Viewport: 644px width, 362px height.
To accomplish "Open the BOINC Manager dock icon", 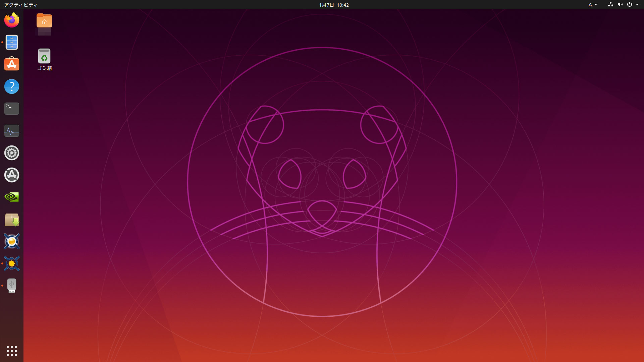I will click(x=12, y=241).
